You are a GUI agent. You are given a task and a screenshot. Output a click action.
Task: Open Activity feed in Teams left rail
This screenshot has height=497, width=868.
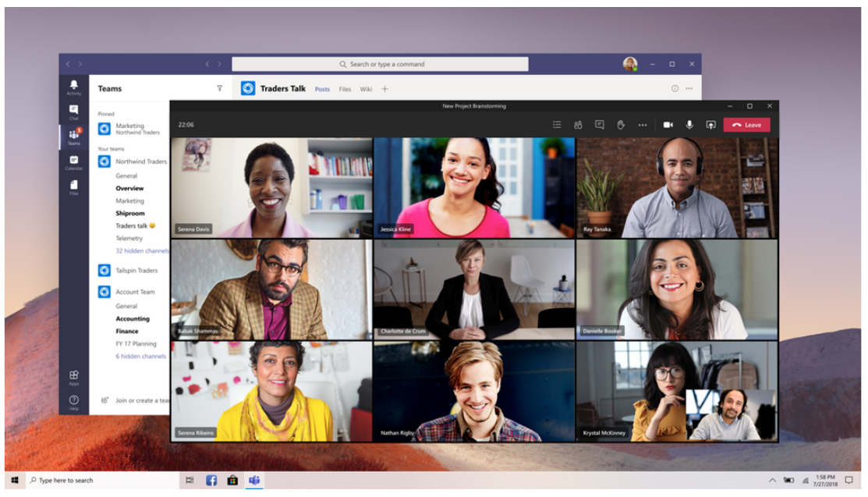pos(73,87)
